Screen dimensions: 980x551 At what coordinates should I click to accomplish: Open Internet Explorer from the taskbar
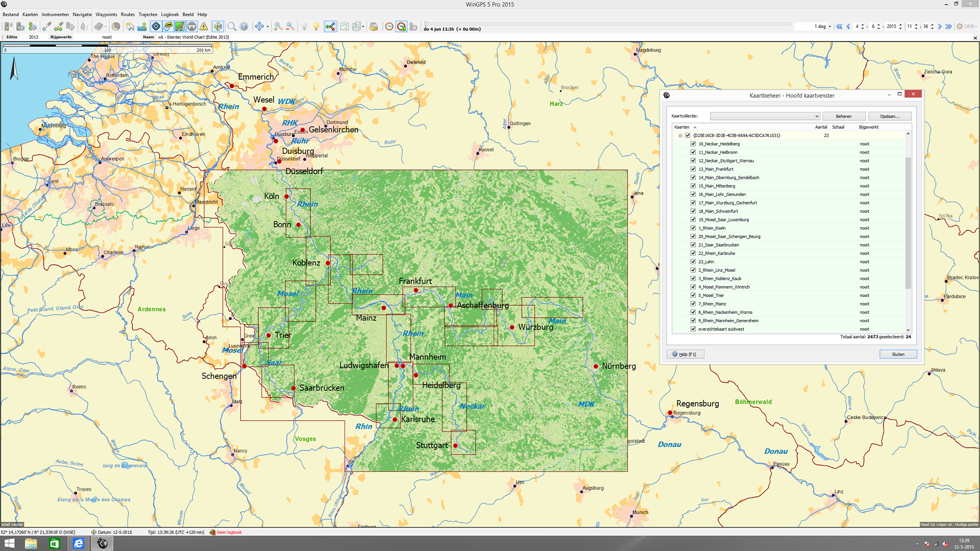[78, 543]
